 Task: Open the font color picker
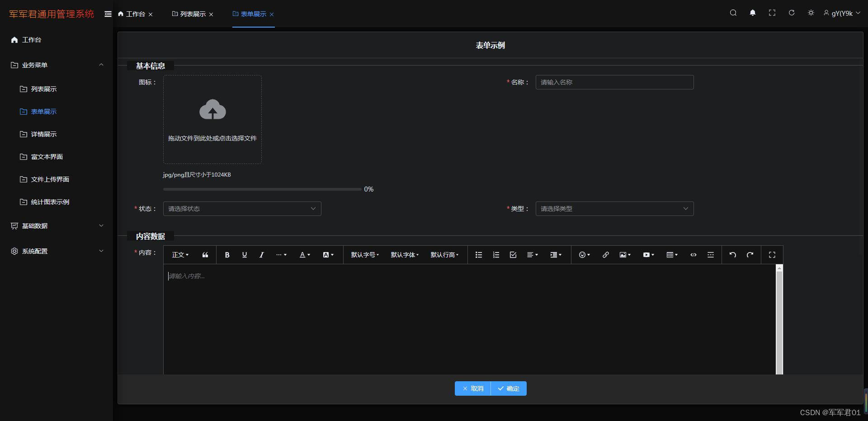tap(305, 255)
